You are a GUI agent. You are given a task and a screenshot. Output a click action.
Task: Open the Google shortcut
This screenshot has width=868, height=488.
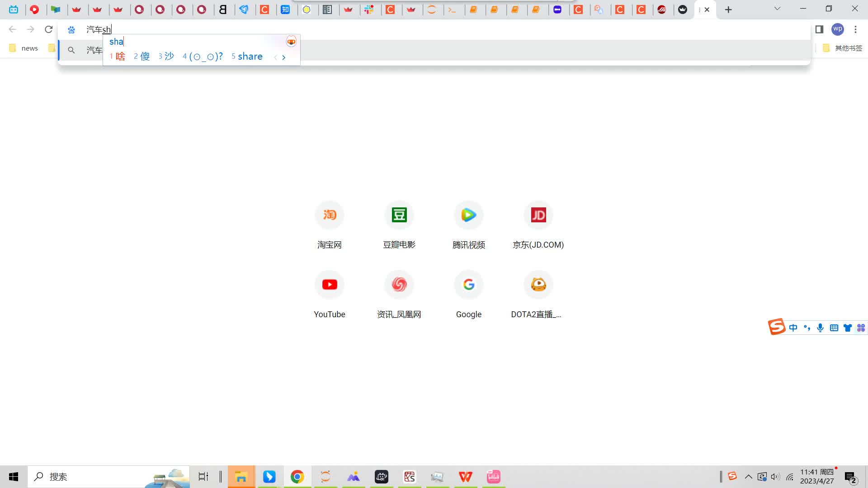469,295
